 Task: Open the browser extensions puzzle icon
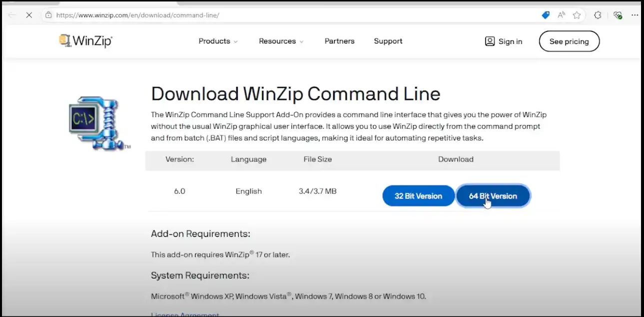(x=598, y=15)
